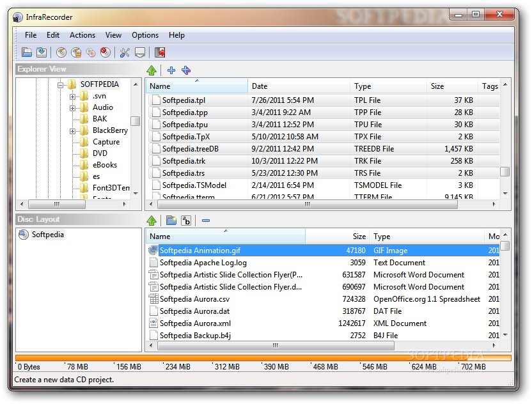The width and height of the screenshot is (532, 404).
Task: Open the Edit menu
Action: (53, 35)
